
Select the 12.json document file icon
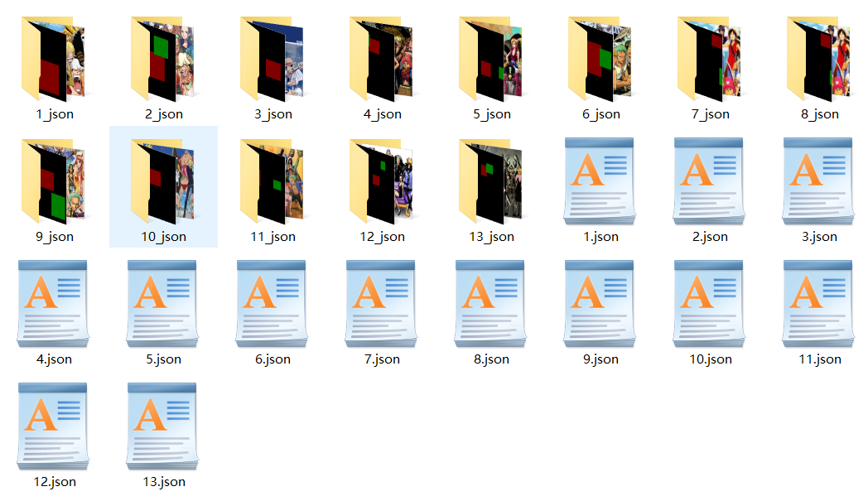pos(53,426)
